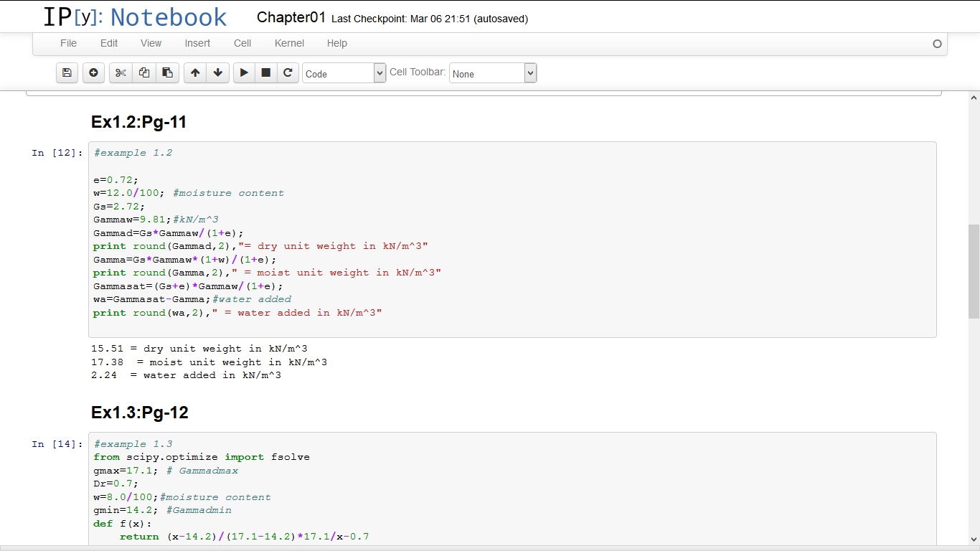Paste cell below using clipboard icon

pos(167,73)
